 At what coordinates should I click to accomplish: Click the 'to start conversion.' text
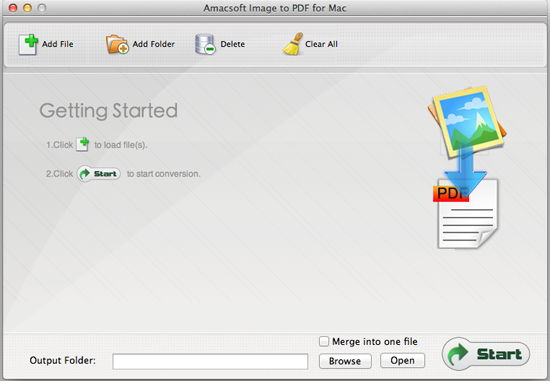point(163,174)
